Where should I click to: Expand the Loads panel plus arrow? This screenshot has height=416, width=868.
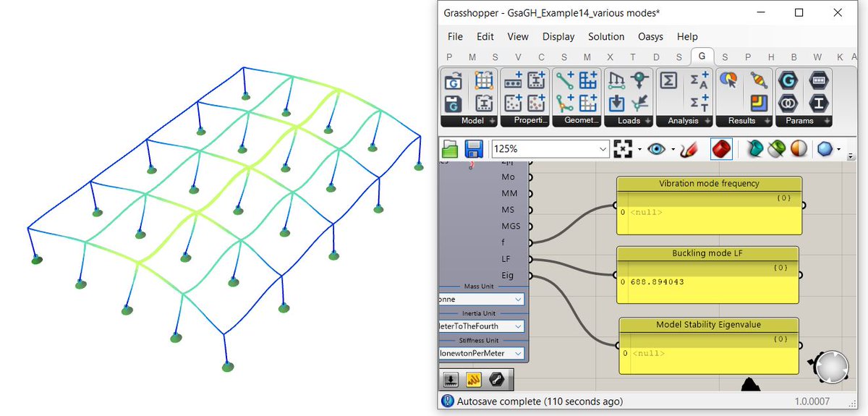tap(648, 121)
